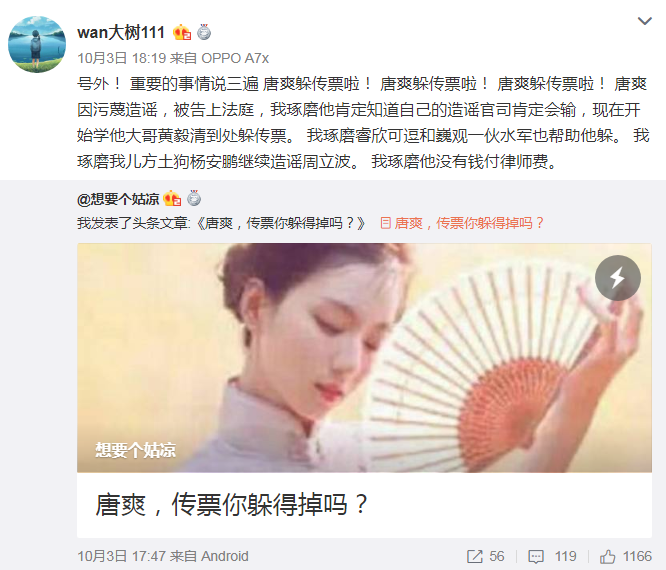The width and height of the screenshot is (666, 570).
Task: Open the orange headline article link
Action: (x=462, y=223)
